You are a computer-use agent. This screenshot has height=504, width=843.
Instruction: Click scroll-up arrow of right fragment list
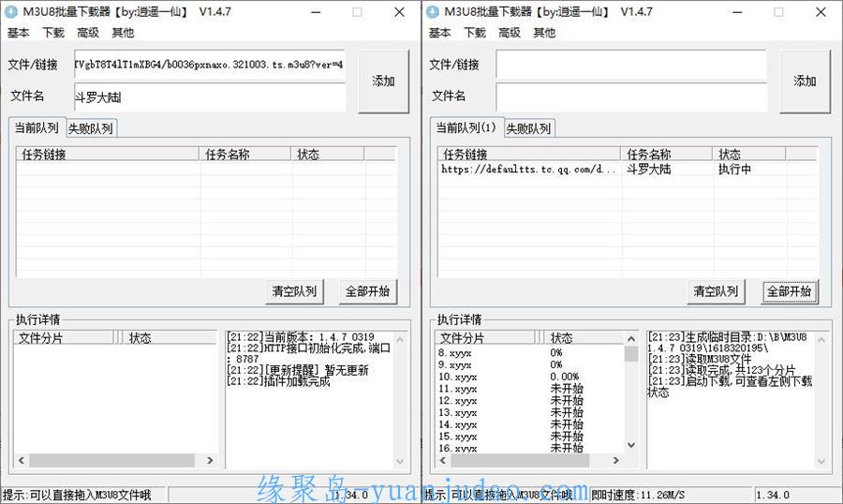point(630,337)
